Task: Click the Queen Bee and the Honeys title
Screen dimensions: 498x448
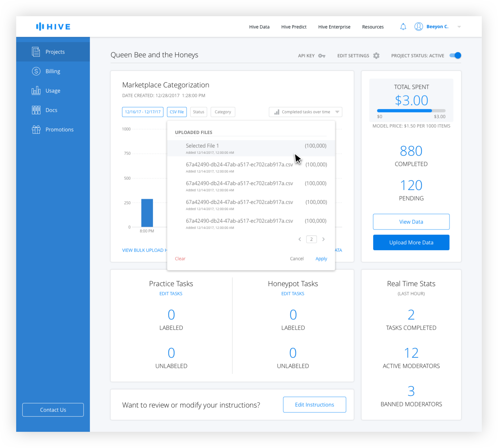Action: [154, 55]
